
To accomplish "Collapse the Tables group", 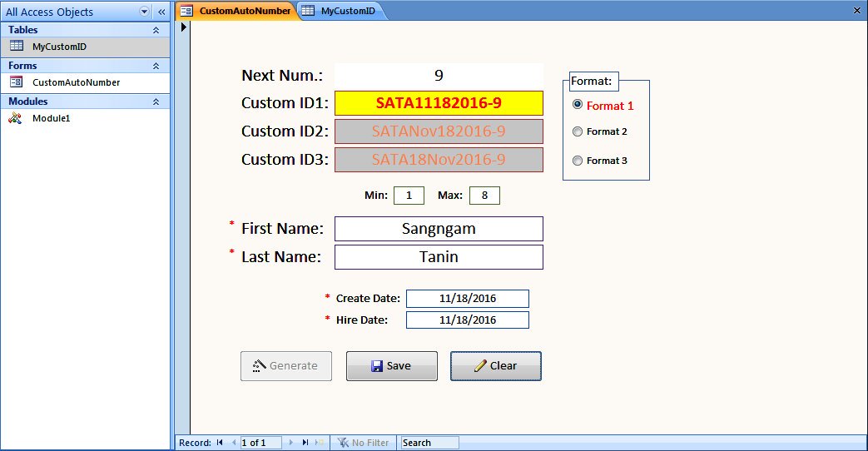I will [x=156, y=30].
